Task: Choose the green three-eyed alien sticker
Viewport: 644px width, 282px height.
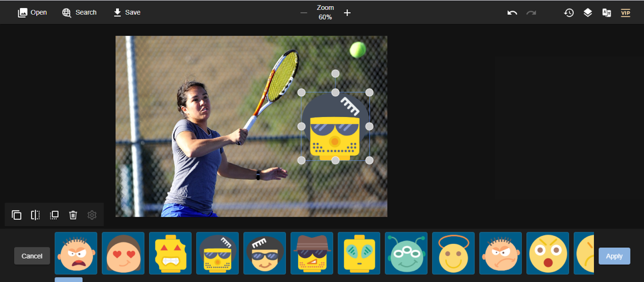Action: (x=406, y=253)
